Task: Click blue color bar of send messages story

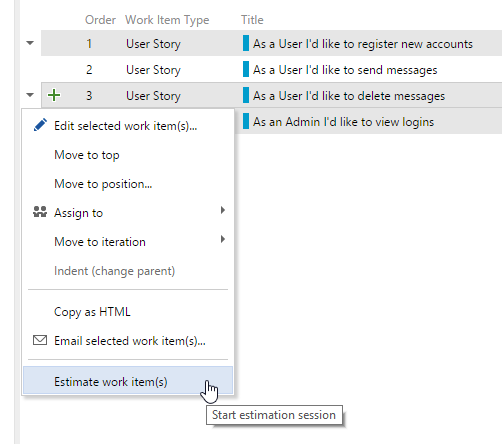Action: (246, 69)
